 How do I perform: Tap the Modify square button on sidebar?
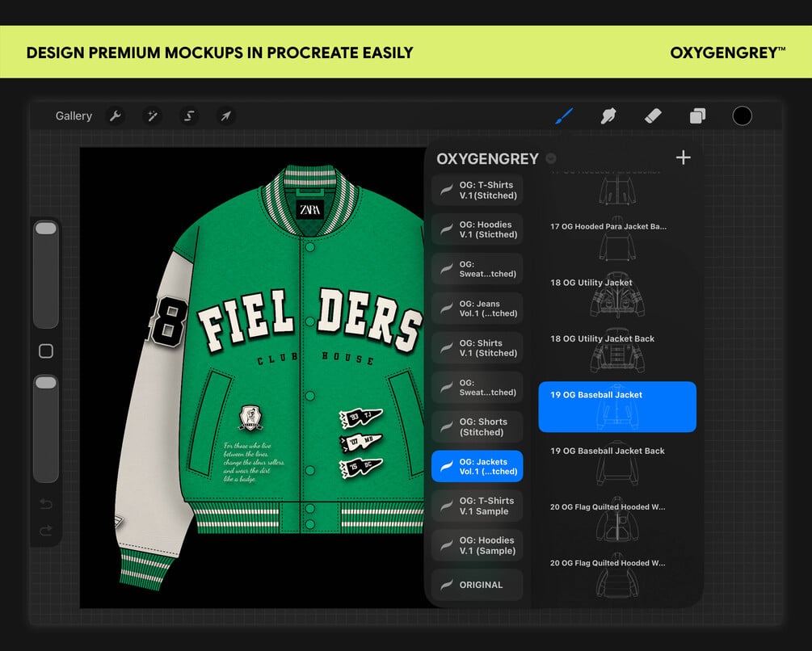pyautogui.click(x=46, y=351)
